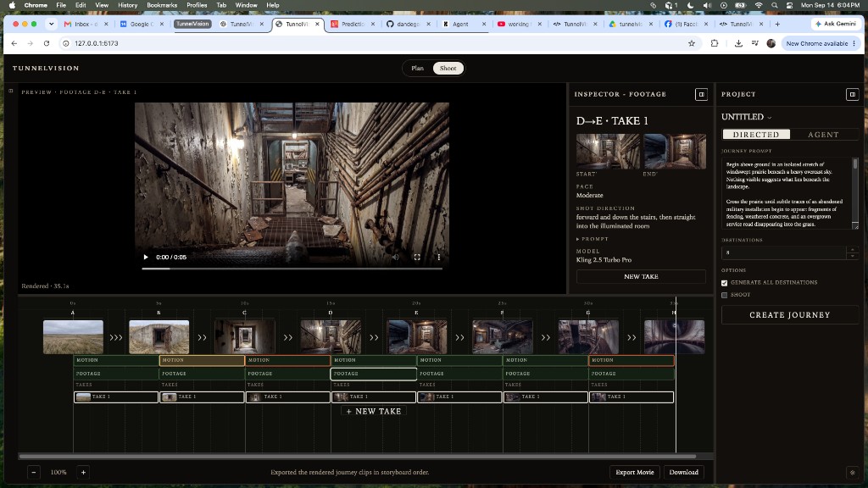Open a new Chrome tab
Viewport: 868px width, 488px height.
coord(777,24)
